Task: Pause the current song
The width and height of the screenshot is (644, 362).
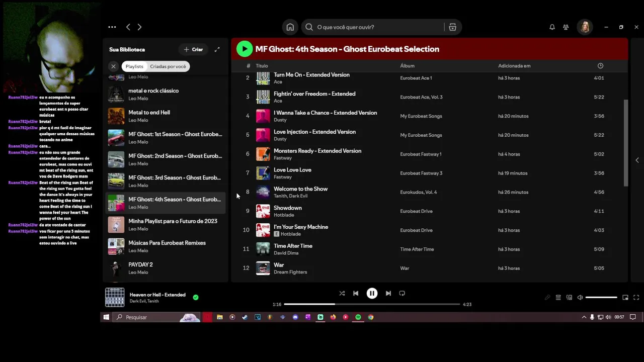Action: coord(372,293)
